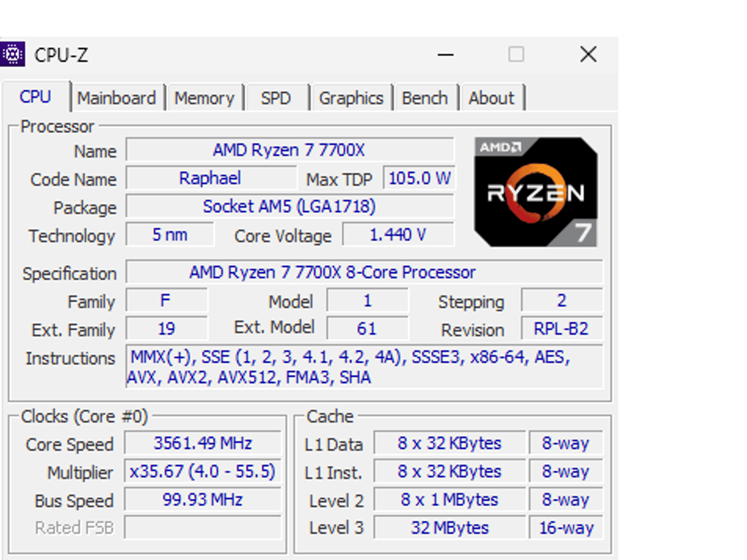747x560 pixels.
Task: Click the AMD Ryzen 7 logo badge
Action: click(536, 192)
